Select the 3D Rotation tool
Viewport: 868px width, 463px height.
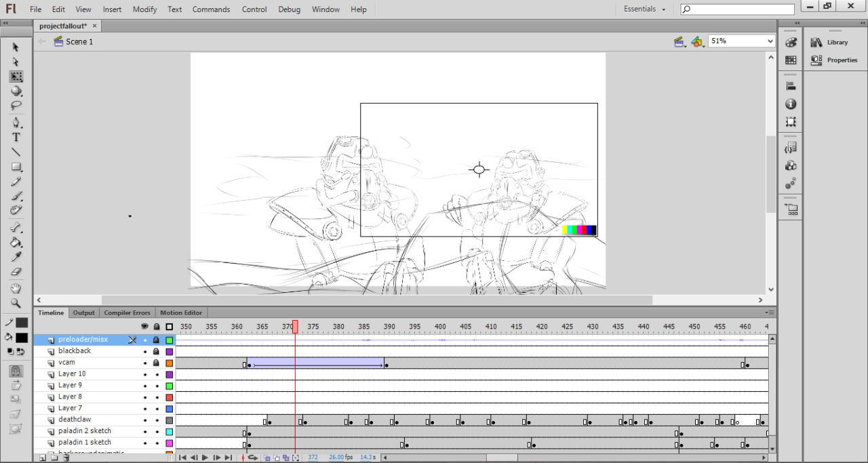(x=16, y=92)
